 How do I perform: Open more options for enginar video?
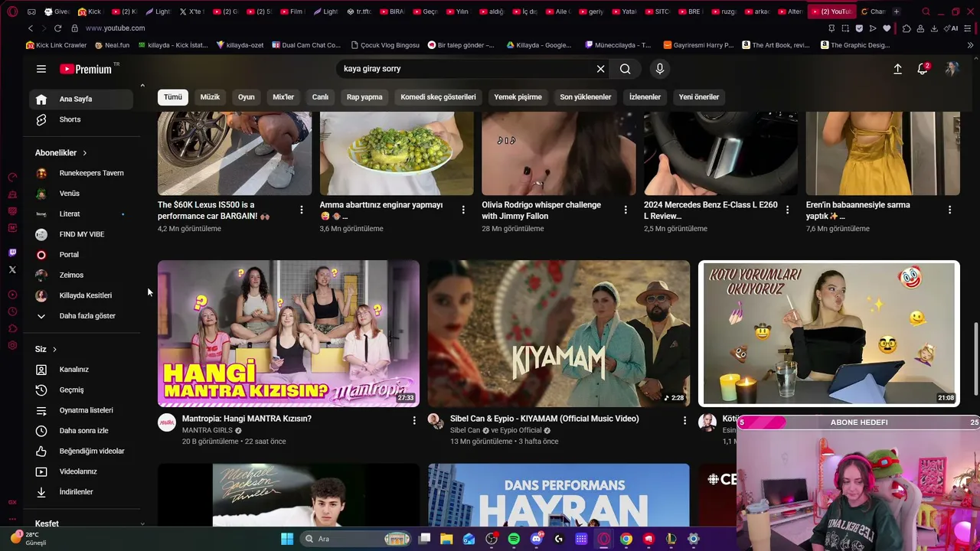463,210
